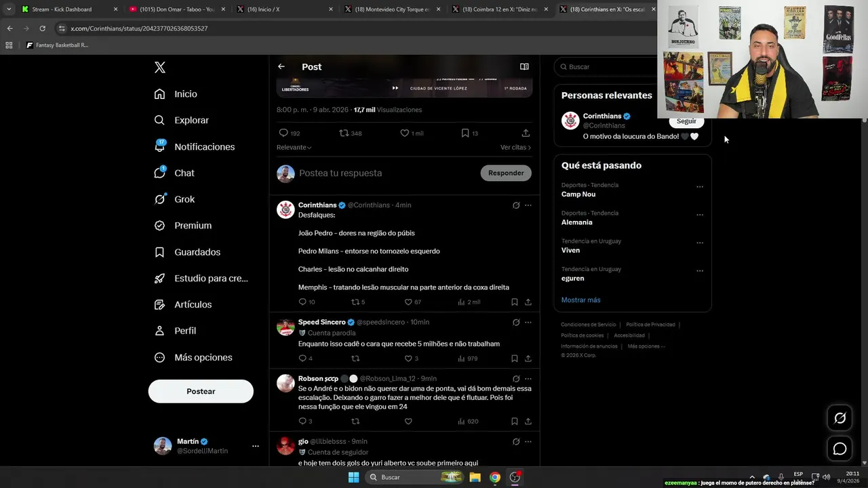Viewport: 868px width, 488px height.
Task: Share the main Corinthians post
Action: (526, 133)
